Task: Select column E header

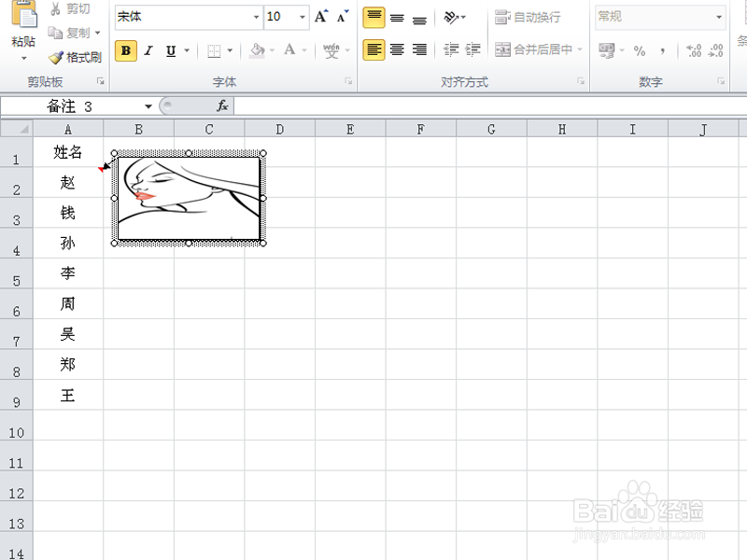Action: tap(350, 129)
